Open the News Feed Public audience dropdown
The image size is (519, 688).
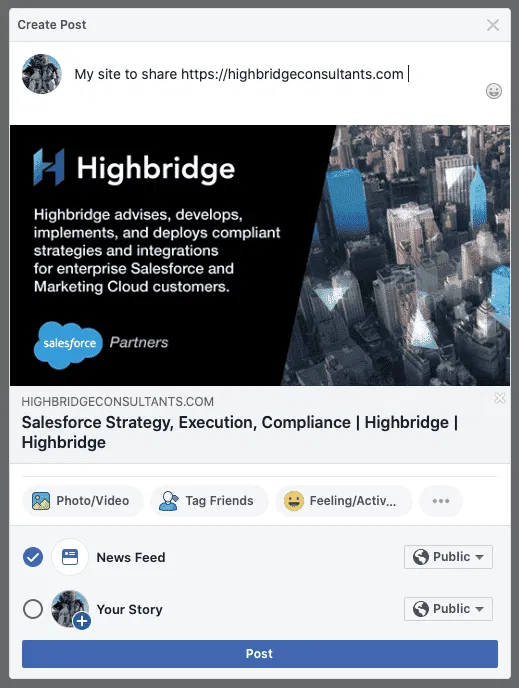pos(448,557)
